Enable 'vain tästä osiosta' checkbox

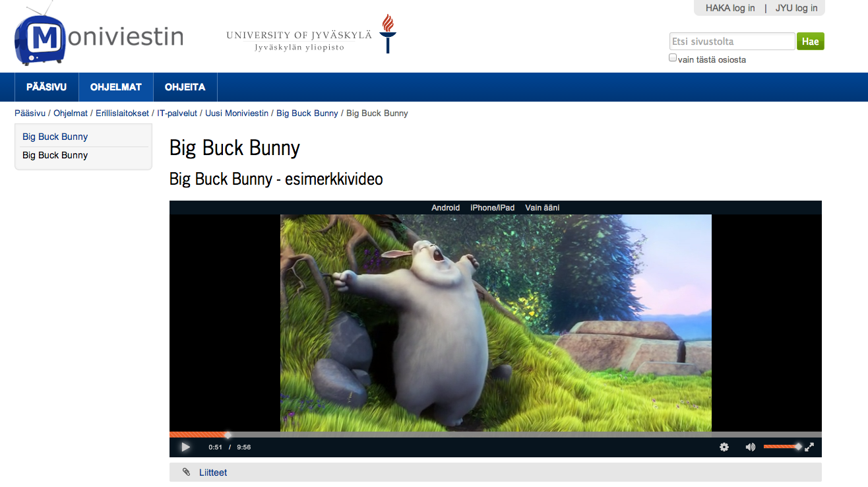pyautogui.click(x=673, y=58)
